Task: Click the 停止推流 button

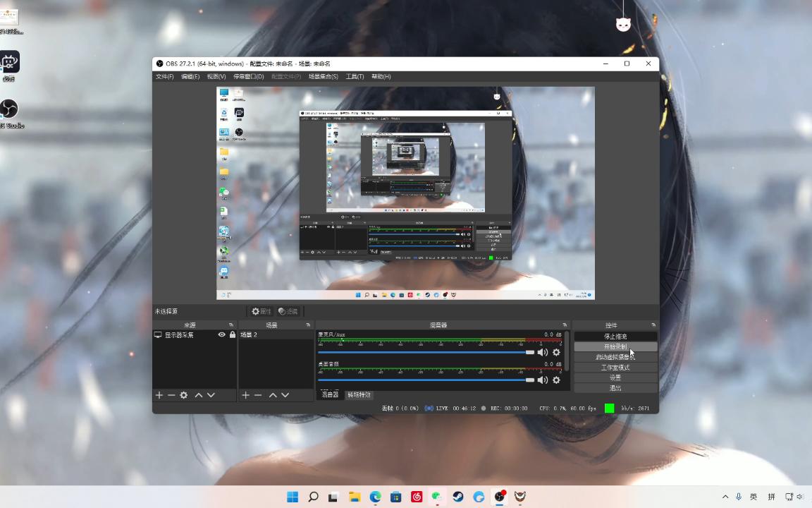Action: 615,337
